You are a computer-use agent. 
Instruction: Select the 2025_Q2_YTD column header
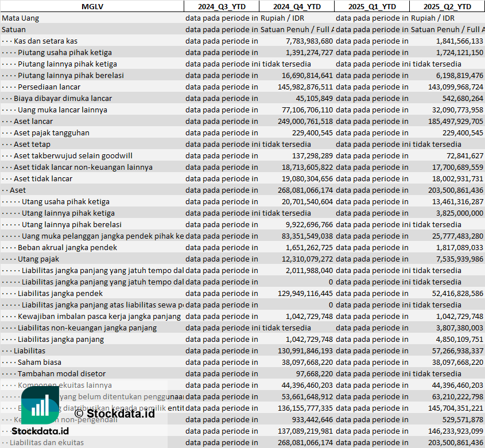447,6
